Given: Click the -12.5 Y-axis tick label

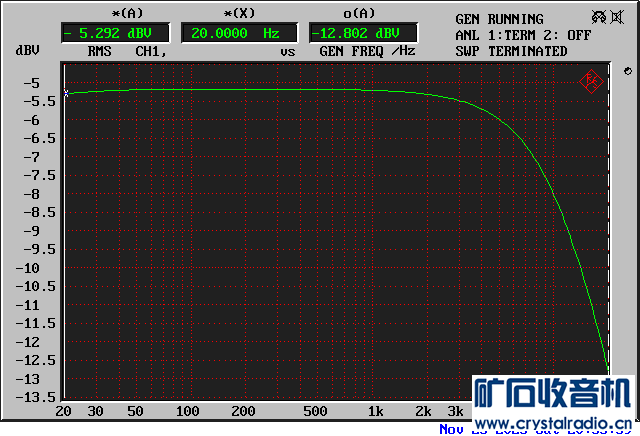Looking at the screenshot, I should 36,360.
